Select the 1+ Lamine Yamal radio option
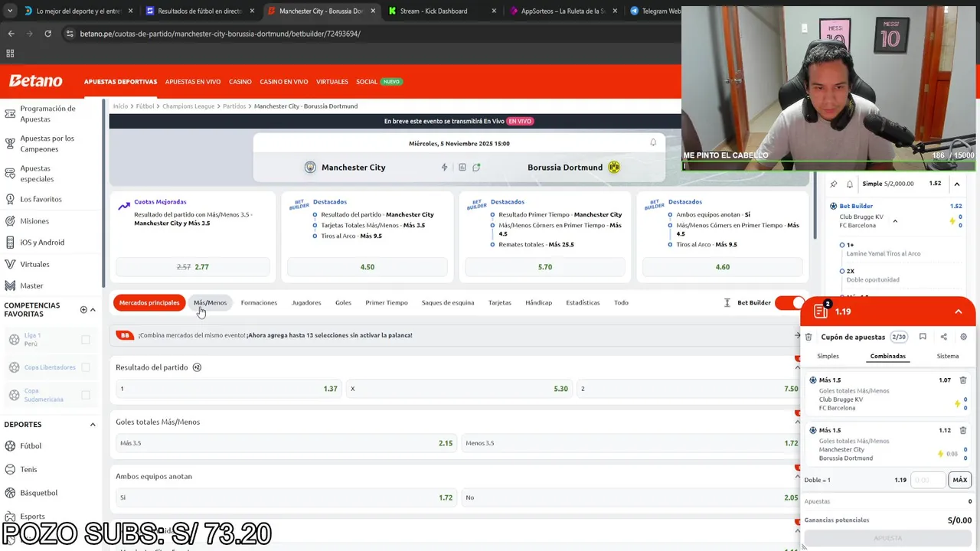The width and height of the screenshot is (980, 551). click(x=842, y=245)
